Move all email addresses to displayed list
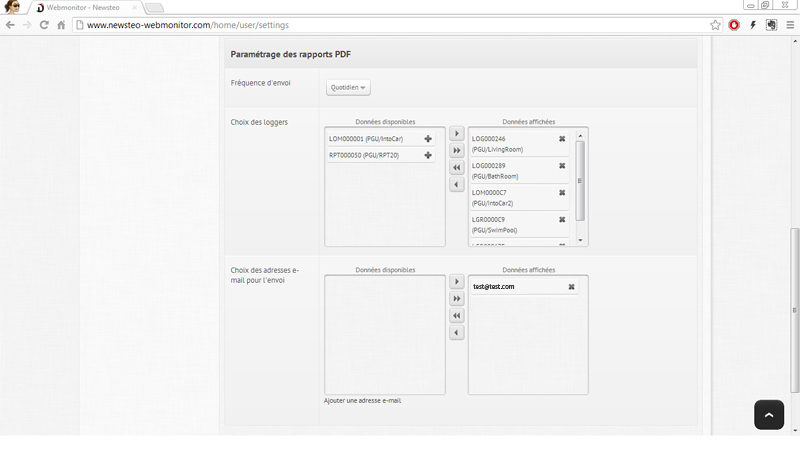 457,298
